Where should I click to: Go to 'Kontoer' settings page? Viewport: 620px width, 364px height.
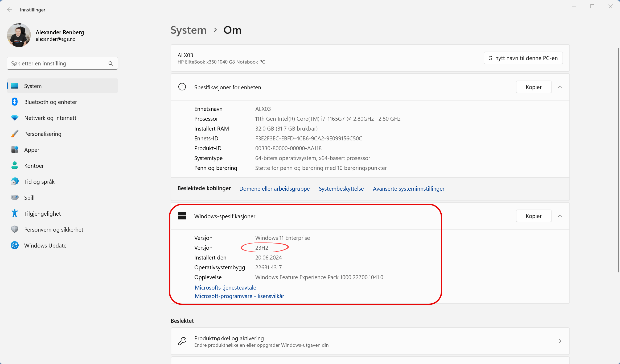[62, 166]
